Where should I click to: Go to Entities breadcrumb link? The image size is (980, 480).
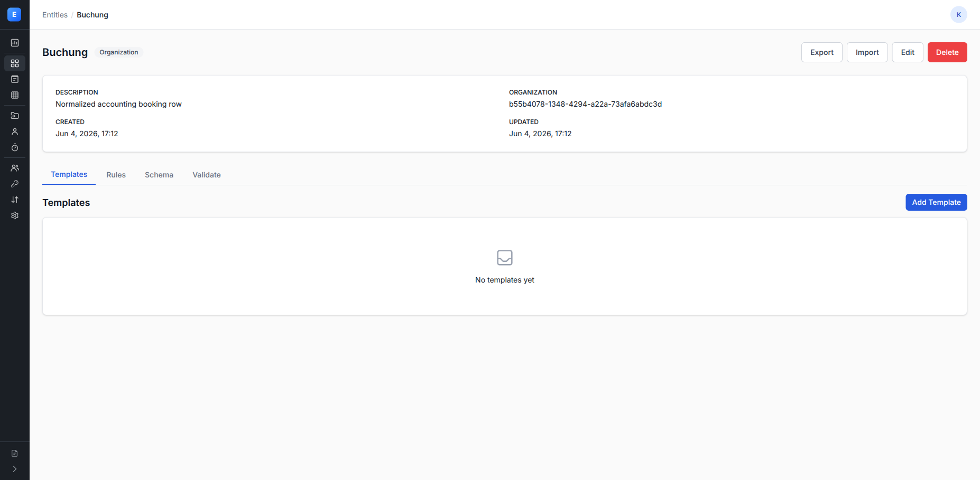(55, 15)
